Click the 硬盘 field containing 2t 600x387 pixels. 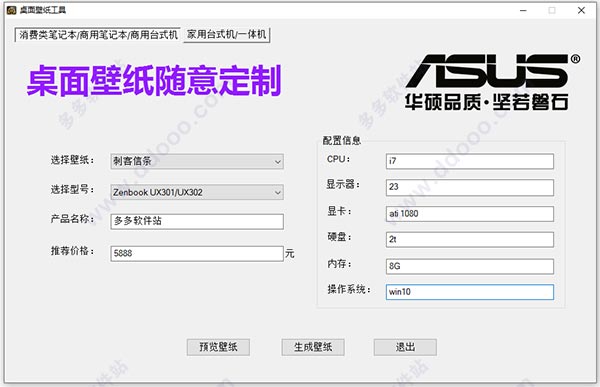click(x=470, y=240)
